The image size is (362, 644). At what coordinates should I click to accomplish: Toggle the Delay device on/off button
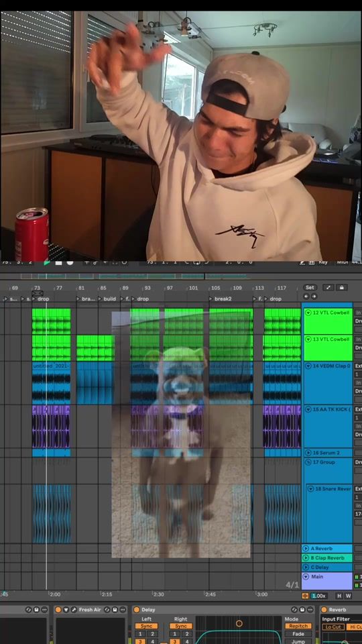137,610
